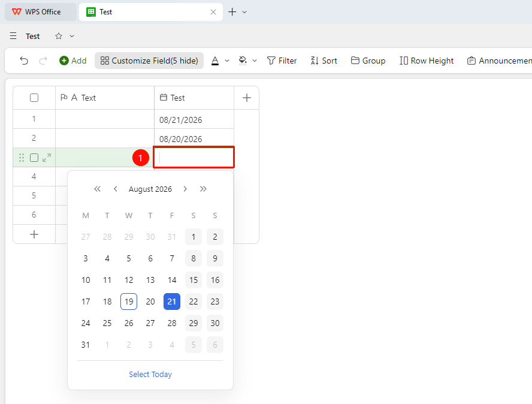This screenshot has width=532, height=404.
Task: Go to previous month in calendar
Action: pos(116,189)
